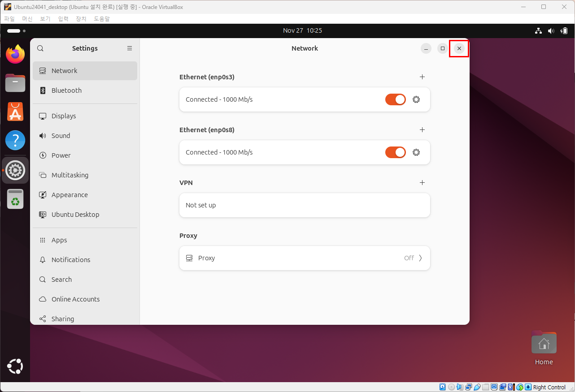Image resolution: width=575 pixels, height=392 pixels.
Task: Open Appearance settings
Action: click(85, 195)
